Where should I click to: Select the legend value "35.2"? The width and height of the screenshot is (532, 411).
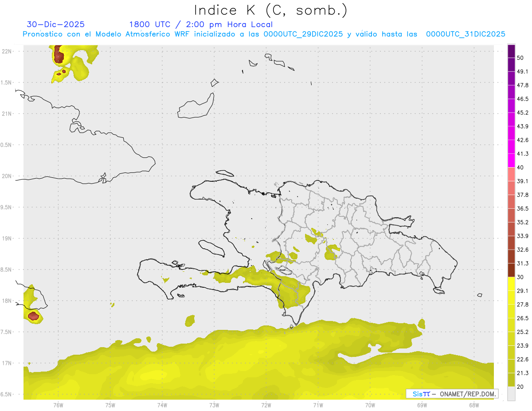[x=523, y=222]
